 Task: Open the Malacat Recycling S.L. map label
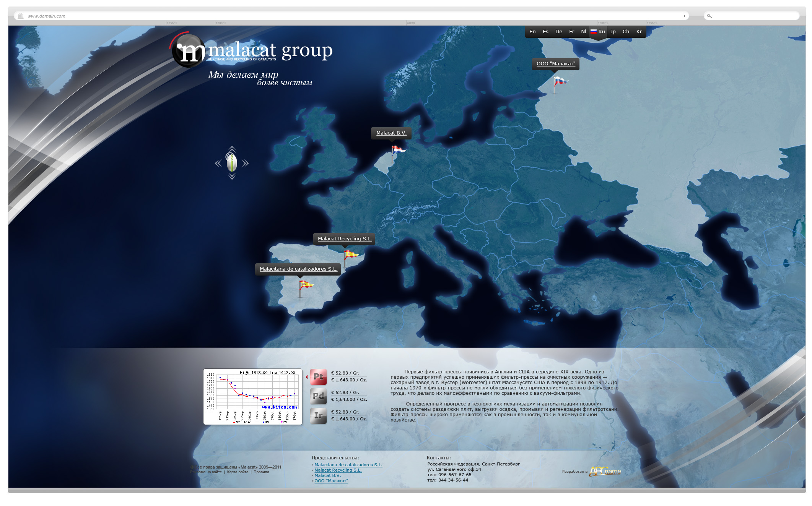pyautogui.click(x=344, y=239)
